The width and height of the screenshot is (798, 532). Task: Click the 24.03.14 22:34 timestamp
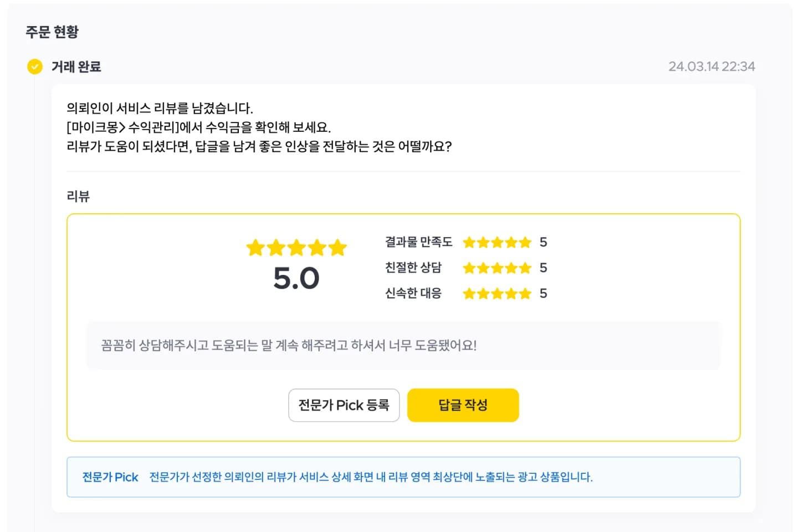[712, 66]
